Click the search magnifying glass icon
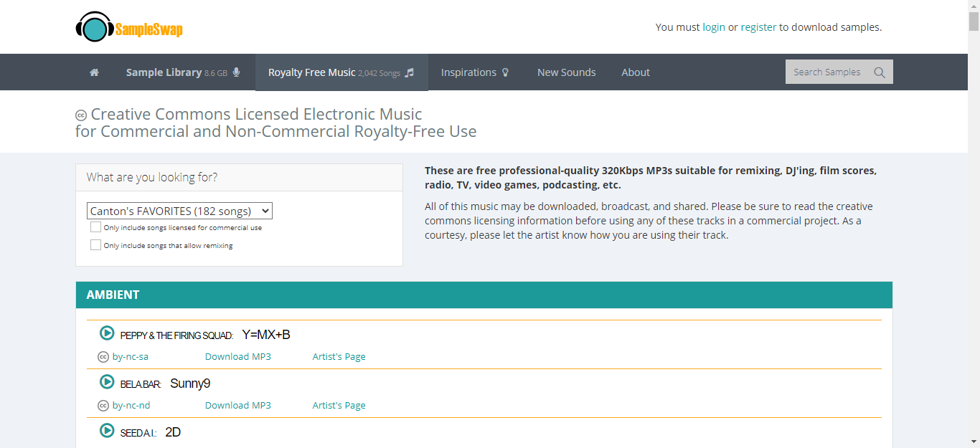 tap(880, 72)
